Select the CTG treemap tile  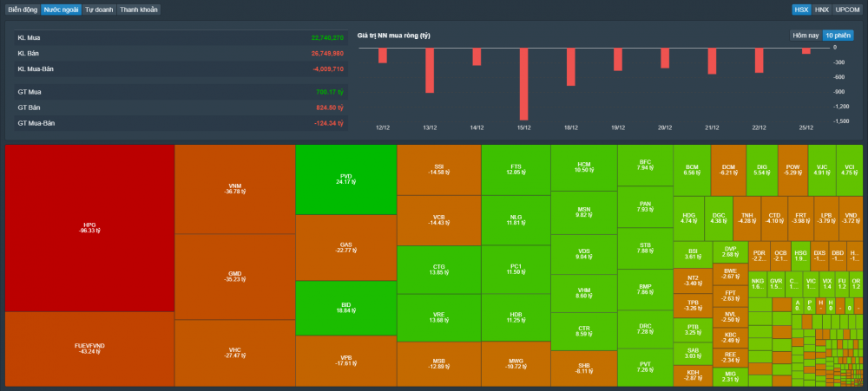(x=439, y=270)
